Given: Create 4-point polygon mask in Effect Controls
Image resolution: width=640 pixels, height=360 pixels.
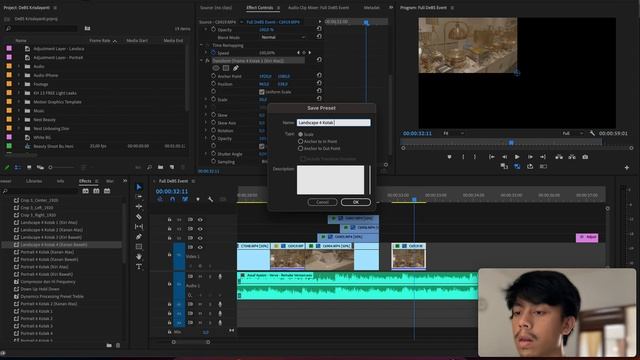Looking at the screenshot, I should [x=226, y=68].
